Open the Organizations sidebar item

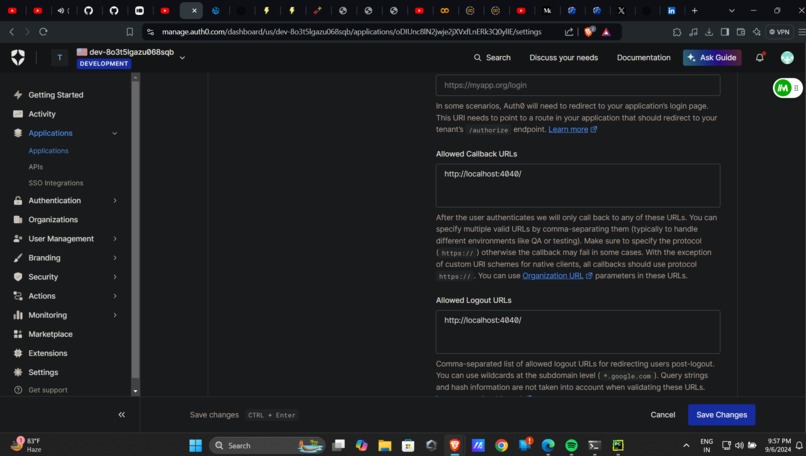pyautogui.click(x=53, y=220)
